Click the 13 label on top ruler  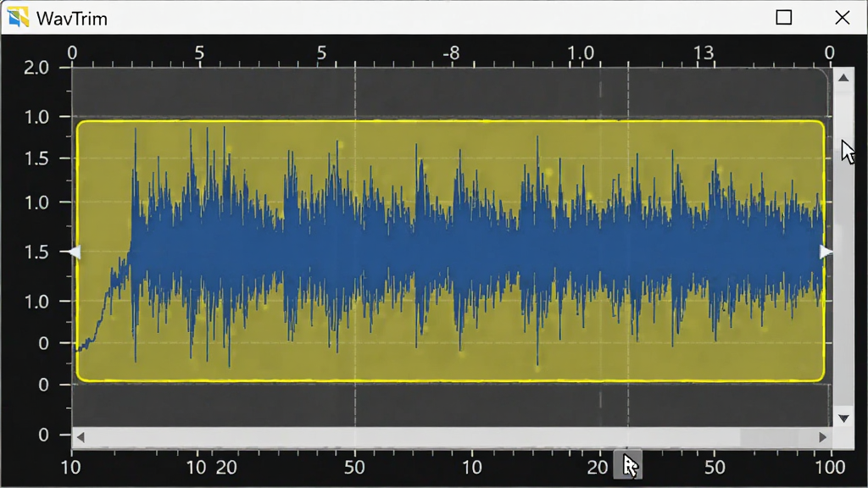pos(704,53)
